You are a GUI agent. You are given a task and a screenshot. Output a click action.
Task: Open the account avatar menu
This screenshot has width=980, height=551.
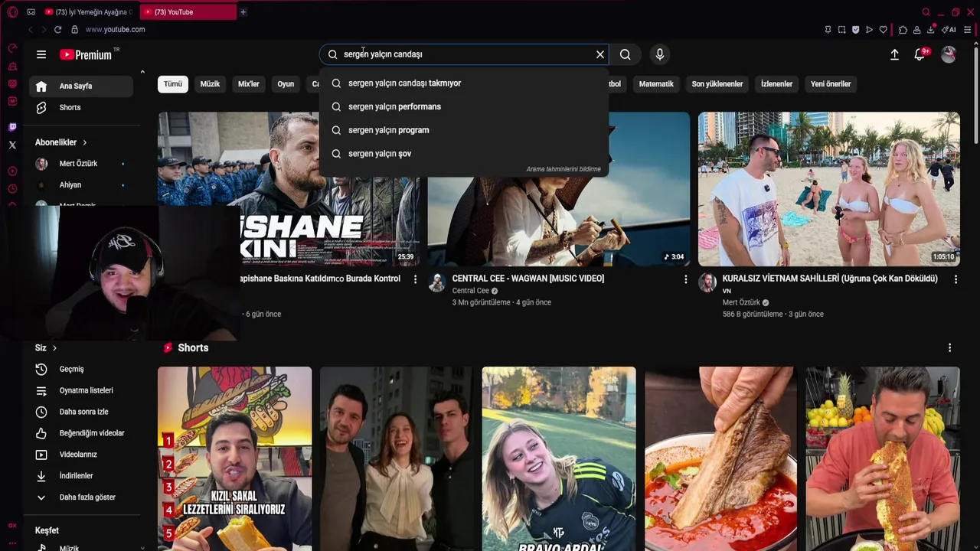pyautogui.click(x=949, y=54)
